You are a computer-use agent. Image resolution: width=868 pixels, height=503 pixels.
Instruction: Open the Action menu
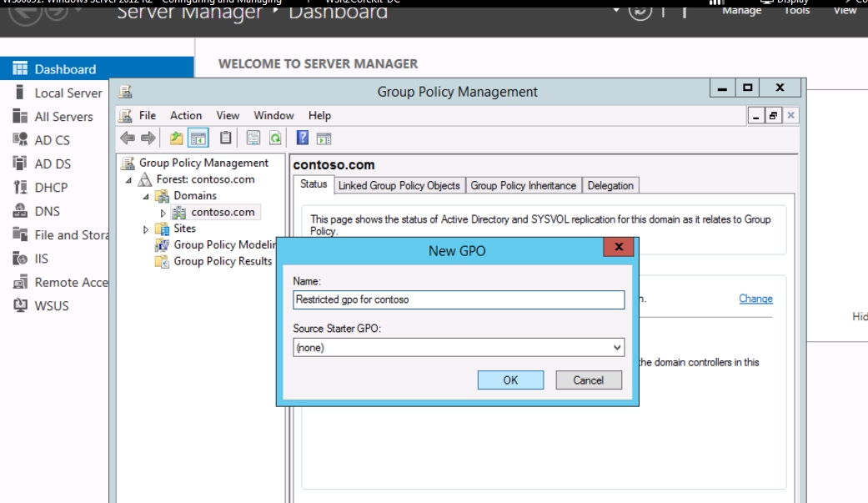(186, 116)
